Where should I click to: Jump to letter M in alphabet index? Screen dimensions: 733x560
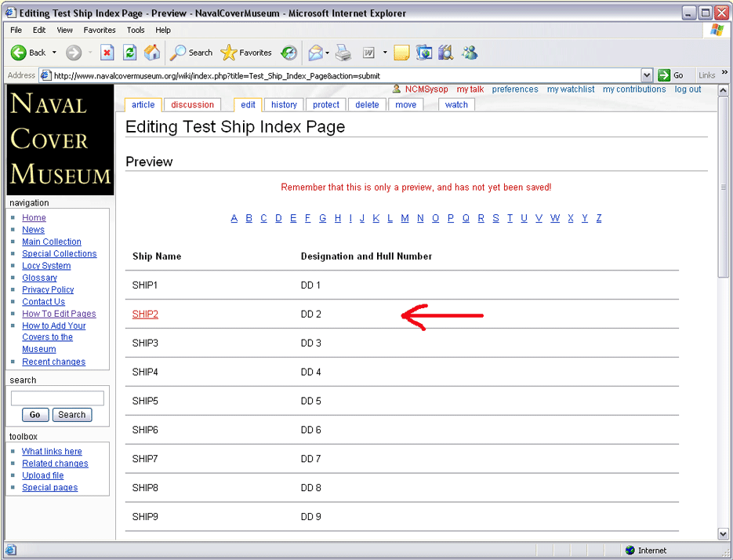click(405, 218)
